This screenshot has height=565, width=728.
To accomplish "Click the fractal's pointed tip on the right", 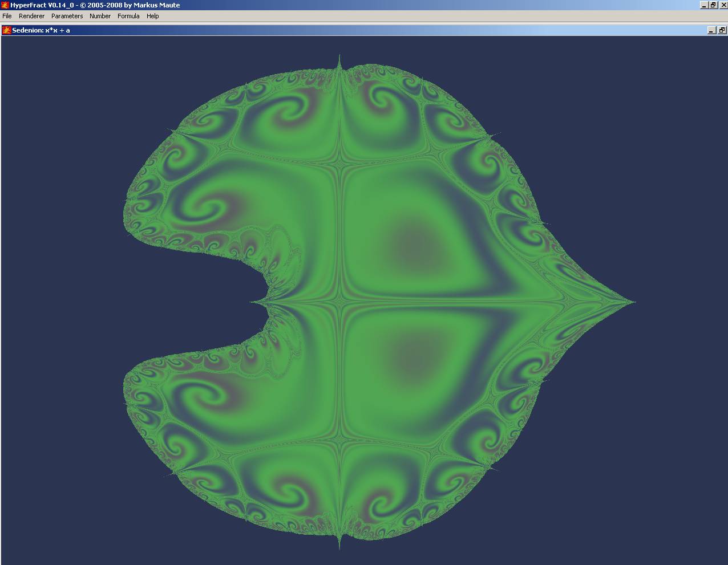I will (x=632, y=302).
